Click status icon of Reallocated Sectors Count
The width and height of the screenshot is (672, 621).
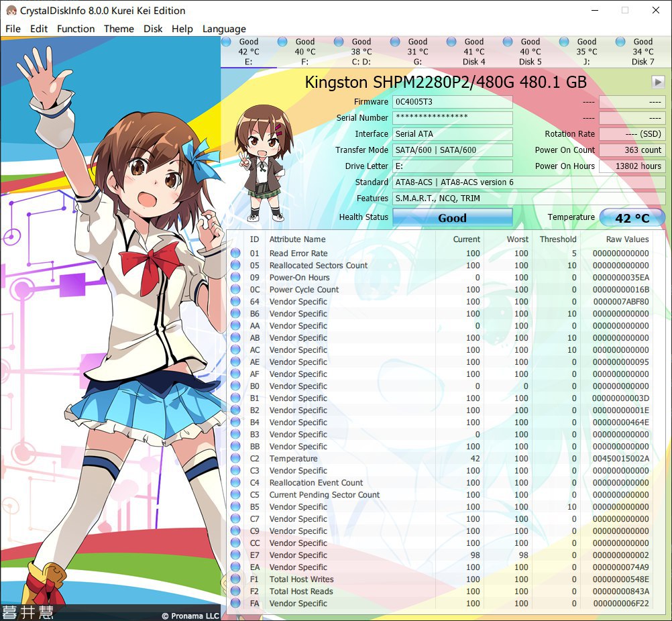[x=235, y=265]
